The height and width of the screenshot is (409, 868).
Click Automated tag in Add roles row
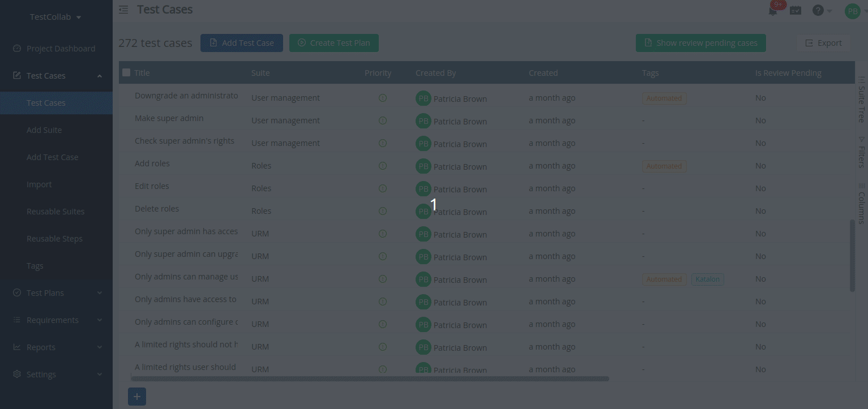664,166
